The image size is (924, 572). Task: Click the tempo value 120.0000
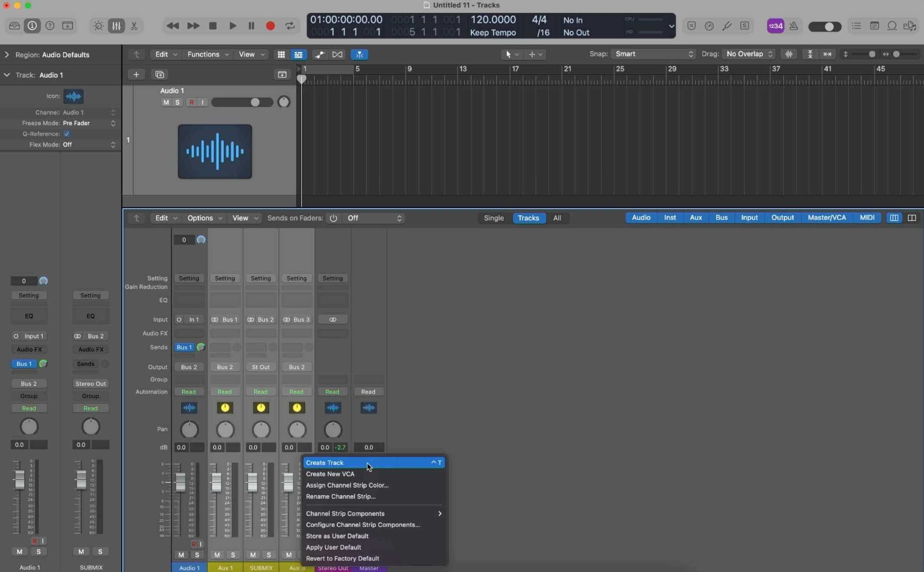(x=493, y=19)
